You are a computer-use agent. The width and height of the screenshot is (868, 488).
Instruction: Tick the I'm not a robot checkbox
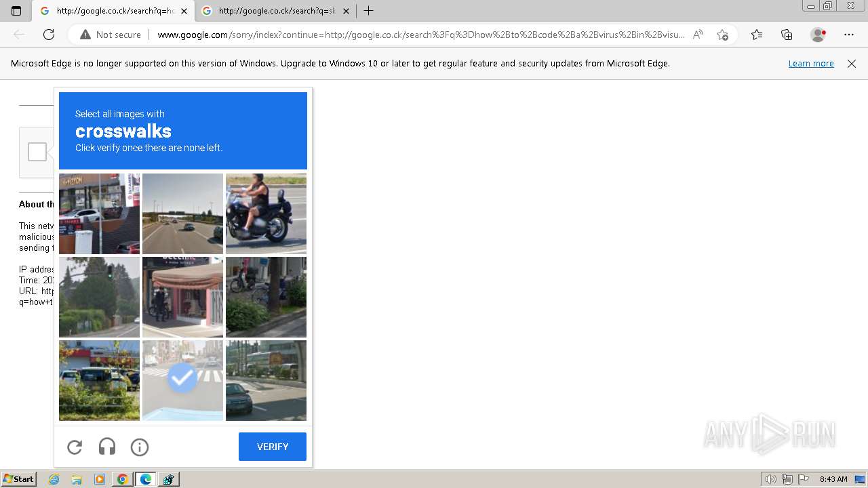coord(37,152)
